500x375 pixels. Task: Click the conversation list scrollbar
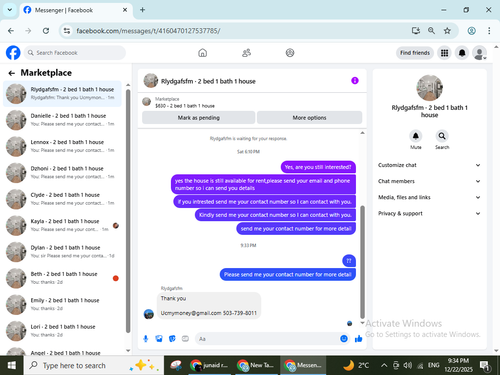tap(128, 210)
